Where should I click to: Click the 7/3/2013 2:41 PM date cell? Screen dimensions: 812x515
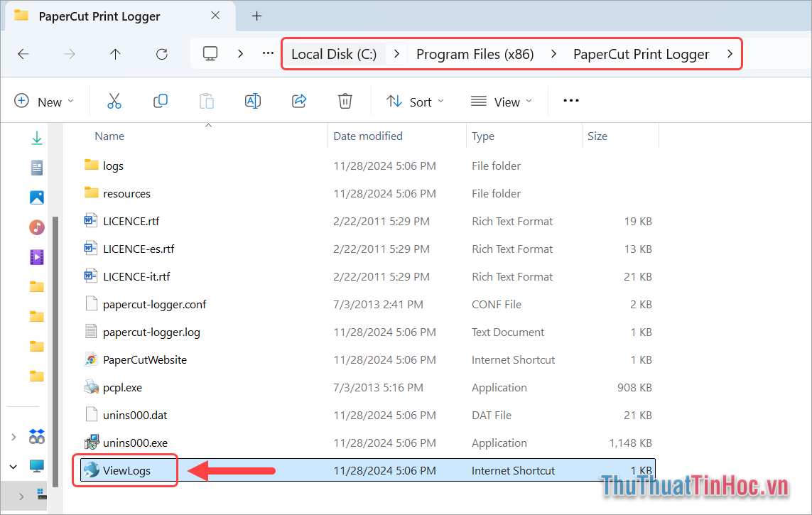[378, 304]
